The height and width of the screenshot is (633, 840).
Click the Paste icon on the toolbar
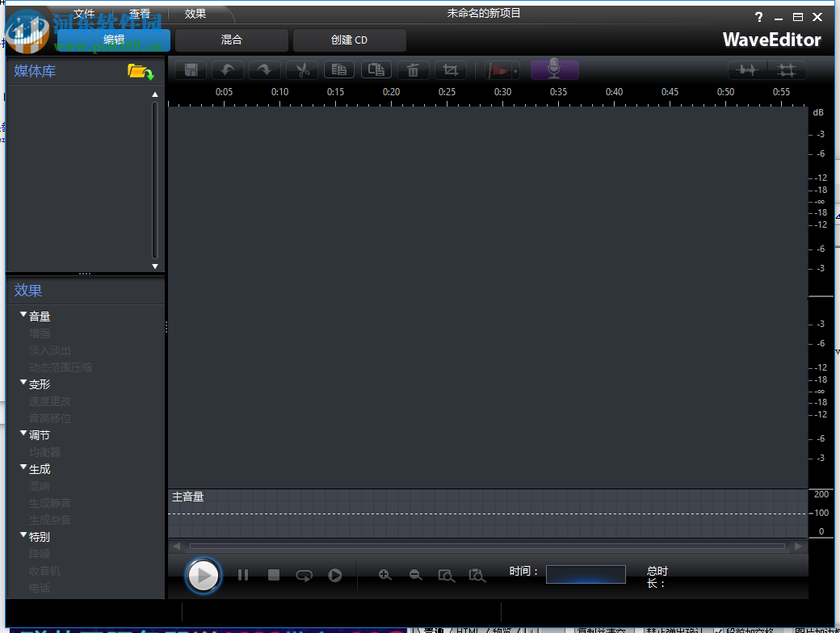coord(376,69)
